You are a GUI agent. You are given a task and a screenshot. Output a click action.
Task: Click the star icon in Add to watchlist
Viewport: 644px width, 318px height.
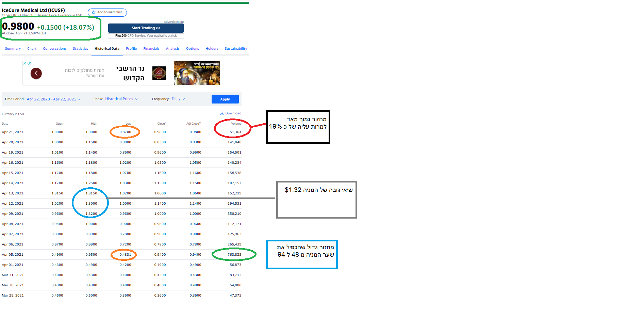(94, 13)
